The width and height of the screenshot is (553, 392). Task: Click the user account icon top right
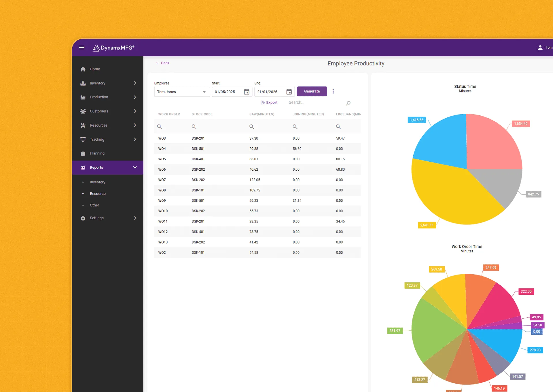[x=540, y=47]
